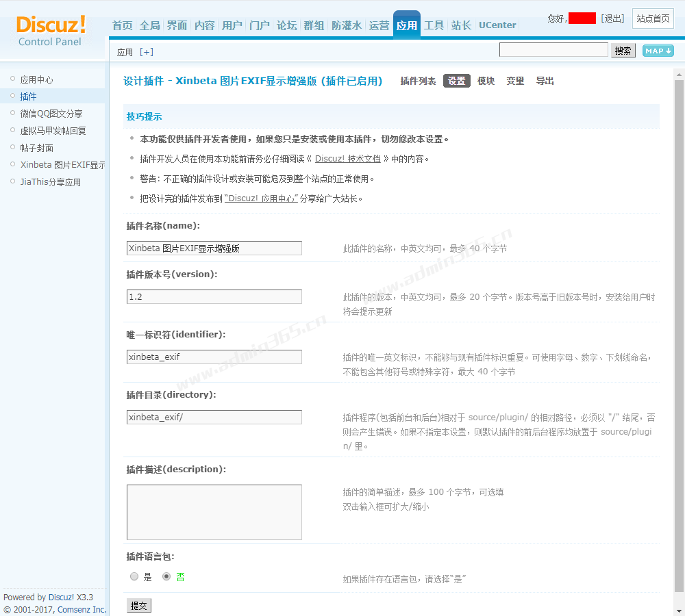Click the redacted username after 您好
This screenshot has width=685, height=616.
582,18
